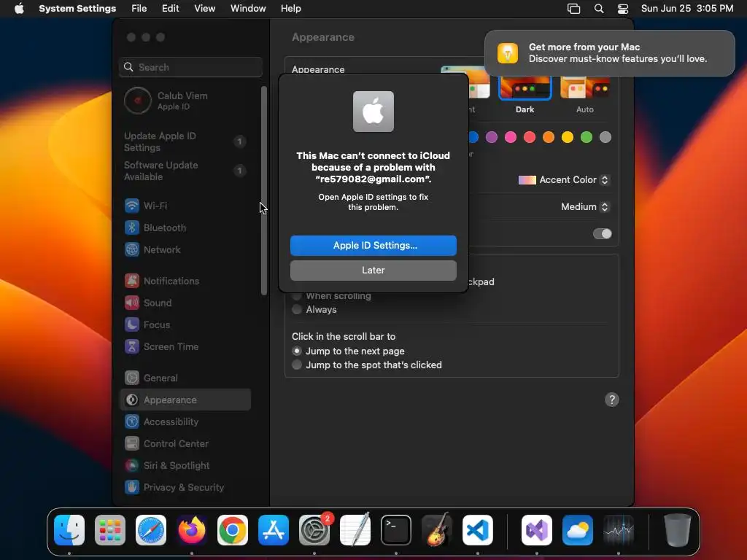The width and height of the screenshot is (747, 560).
Task: Open the Accent Color dropdown
Action: click(563, 180)
